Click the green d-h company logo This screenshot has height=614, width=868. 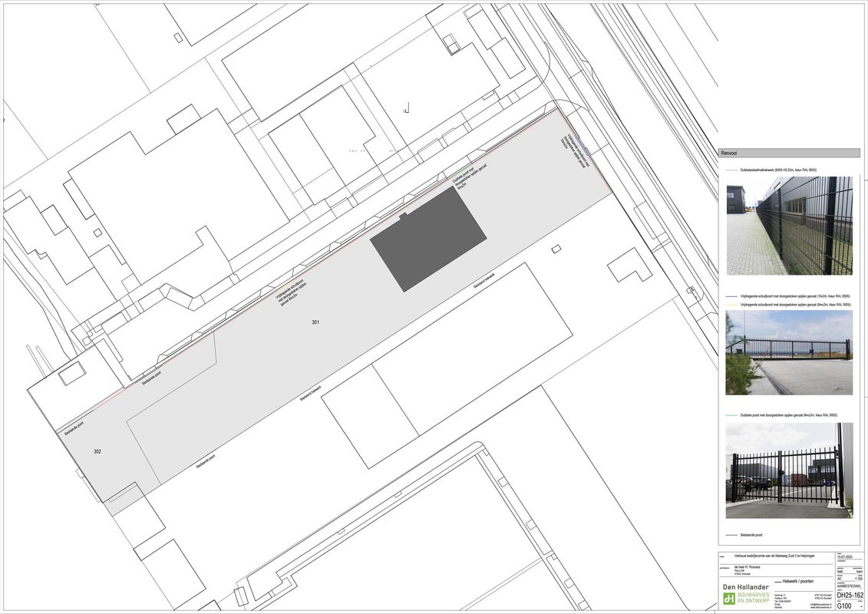[728, 598]
